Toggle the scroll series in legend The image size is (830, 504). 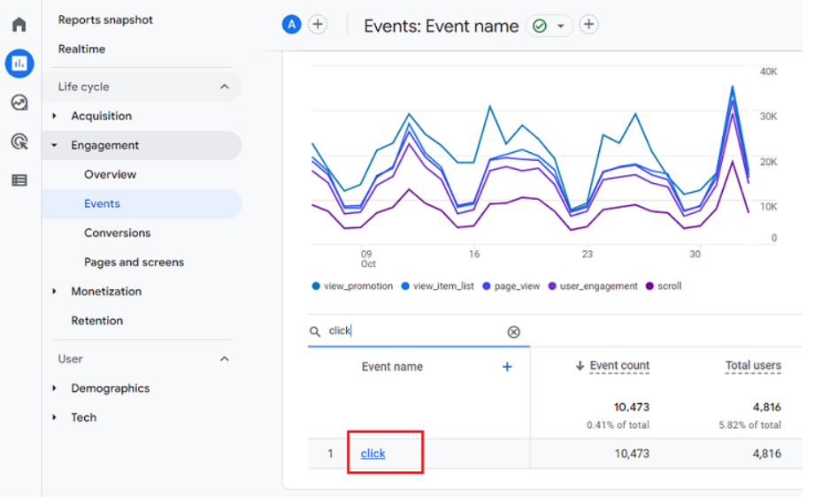(x=664, y=286)
